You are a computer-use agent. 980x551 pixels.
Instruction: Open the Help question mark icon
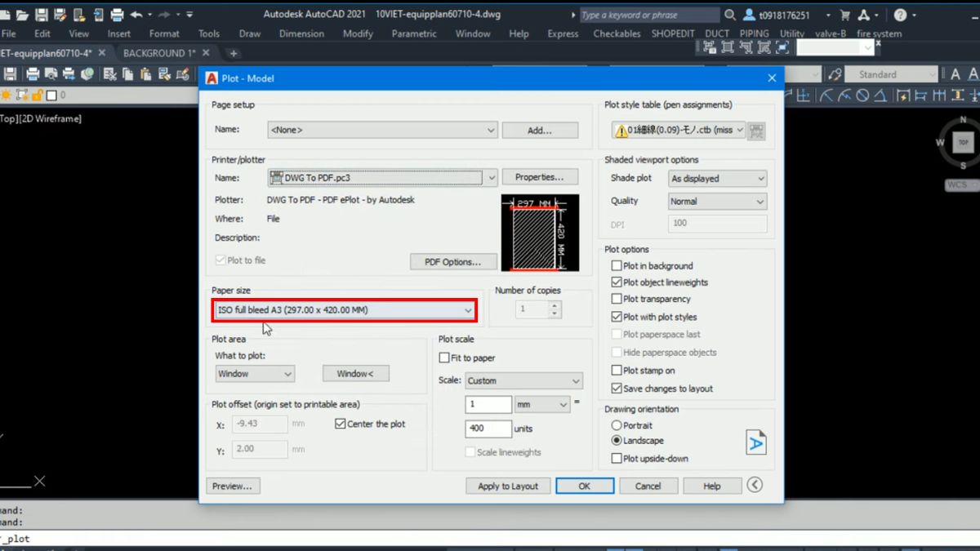coord(900,15)
